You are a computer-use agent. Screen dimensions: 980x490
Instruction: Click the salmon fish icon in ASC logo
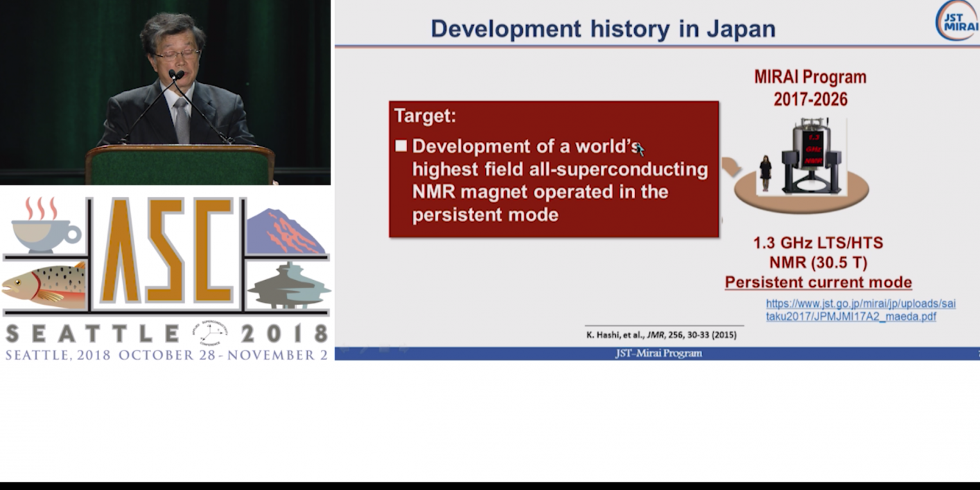click(x=44, y=284)
